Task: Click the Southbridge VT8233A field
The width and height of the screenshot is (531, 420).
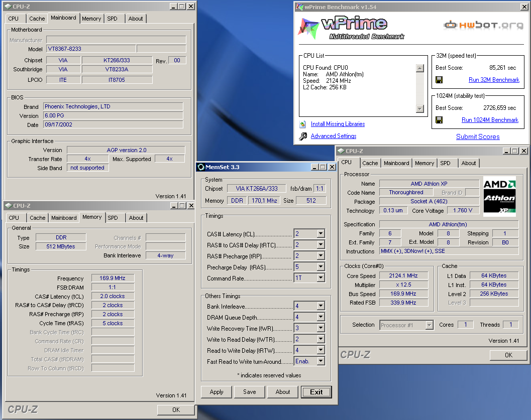Action: point(117,69)
